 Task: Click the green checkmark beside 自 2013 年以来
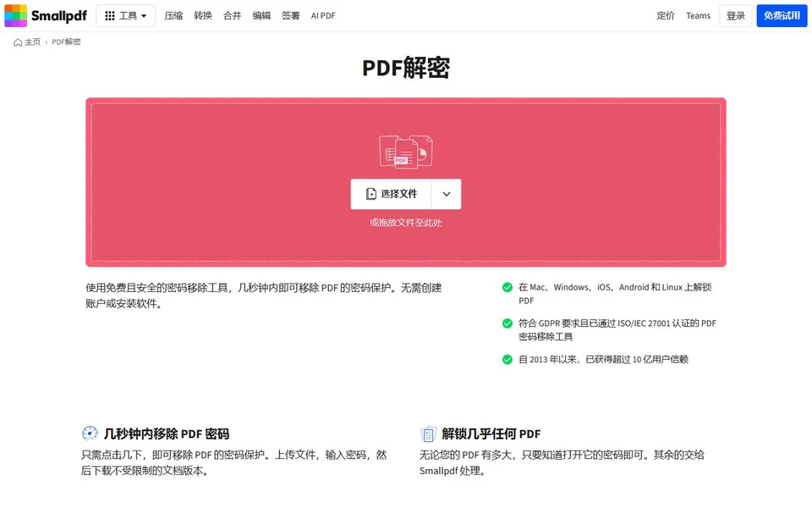507,359
